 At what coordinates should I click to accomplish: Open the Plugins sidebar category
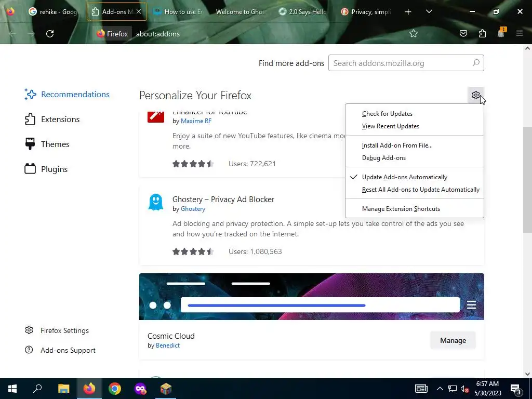pos(46,169)
